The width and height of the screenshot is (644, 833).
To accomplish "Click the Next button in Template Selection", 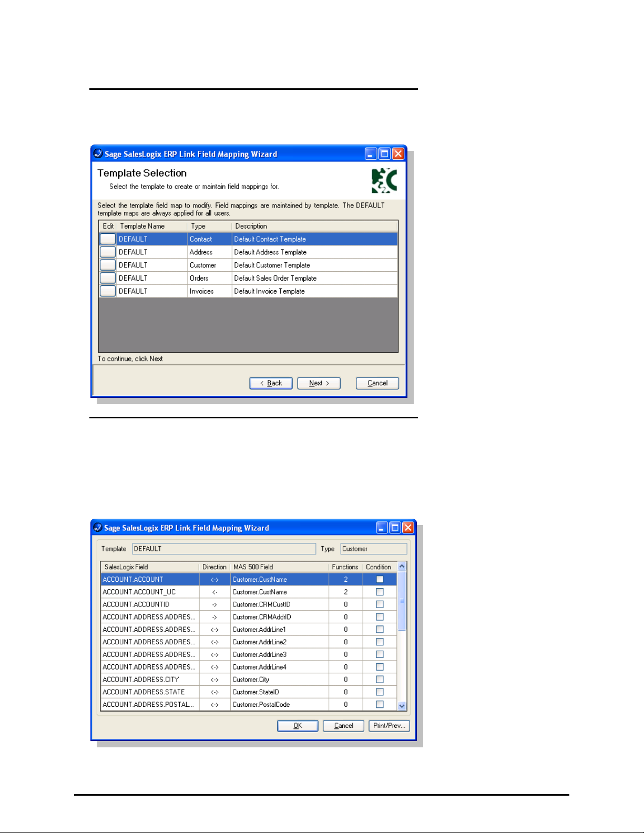I will click(x=319, y=383).
